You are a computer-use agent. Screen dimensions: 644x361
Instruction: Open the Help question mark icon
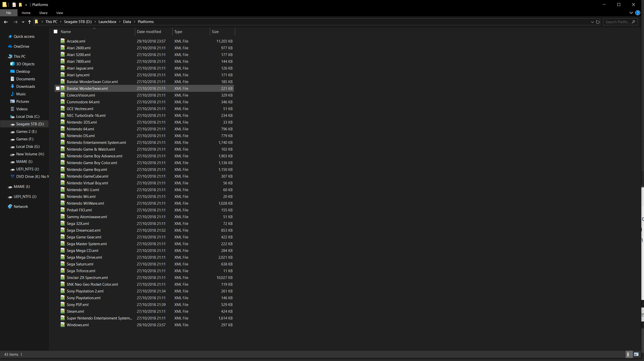[x=637, y=13]
